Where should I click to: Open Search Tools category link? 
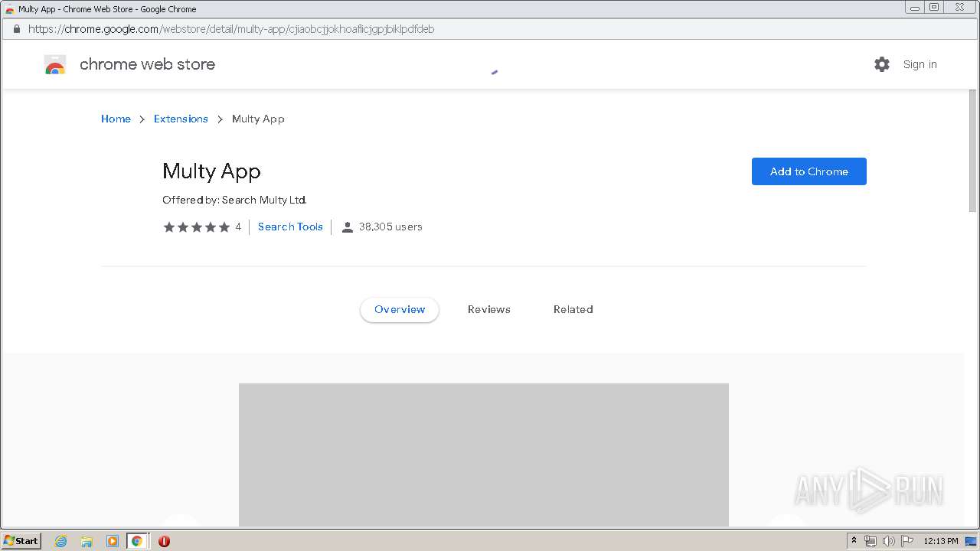290,227
